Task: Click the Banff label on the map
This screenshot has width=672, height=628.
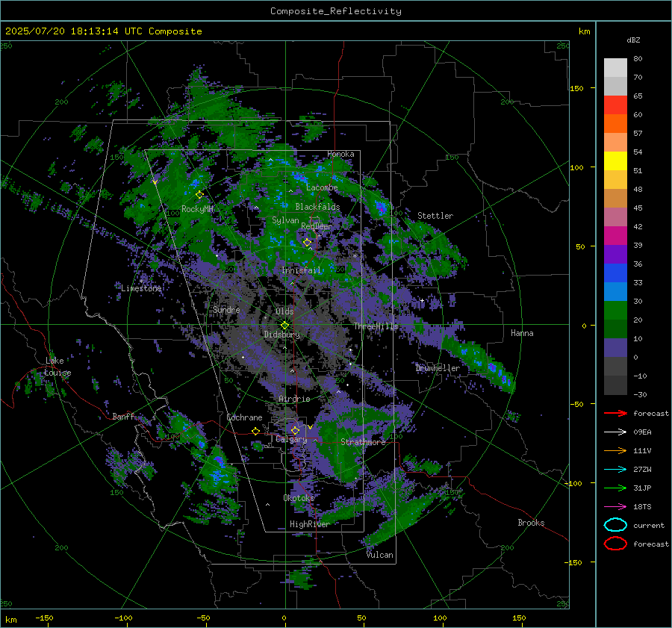Action: tap(123, 416)
